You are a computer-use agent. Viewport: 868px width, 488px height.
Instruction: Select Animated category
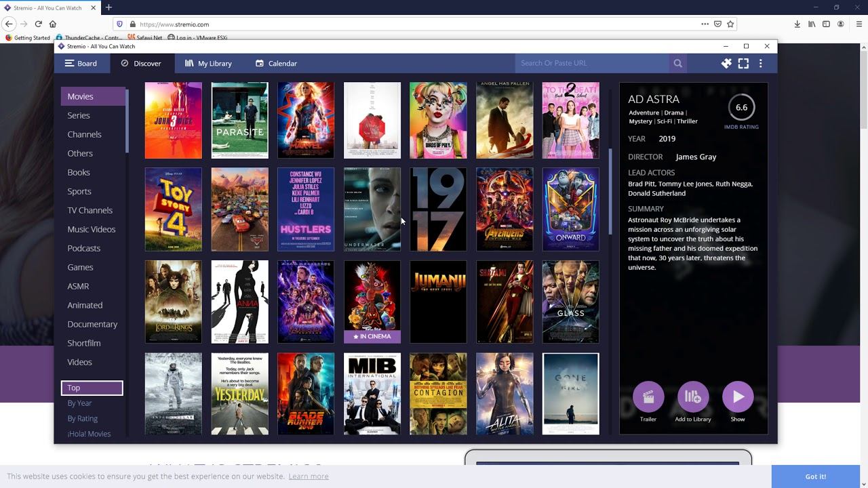tap(93, 305)
